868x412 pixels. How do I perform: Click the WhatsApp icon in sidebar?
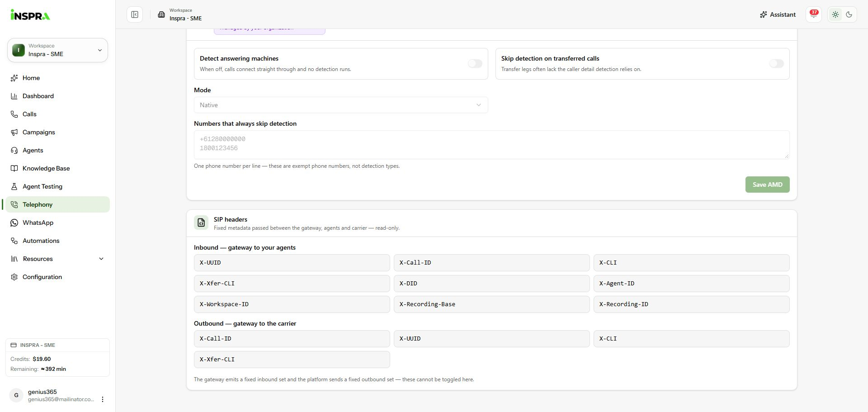(x=14, y=223)
